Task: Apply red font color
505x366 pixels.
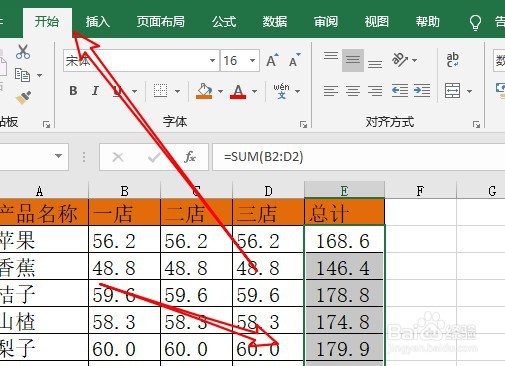Action: pos(238,91)
